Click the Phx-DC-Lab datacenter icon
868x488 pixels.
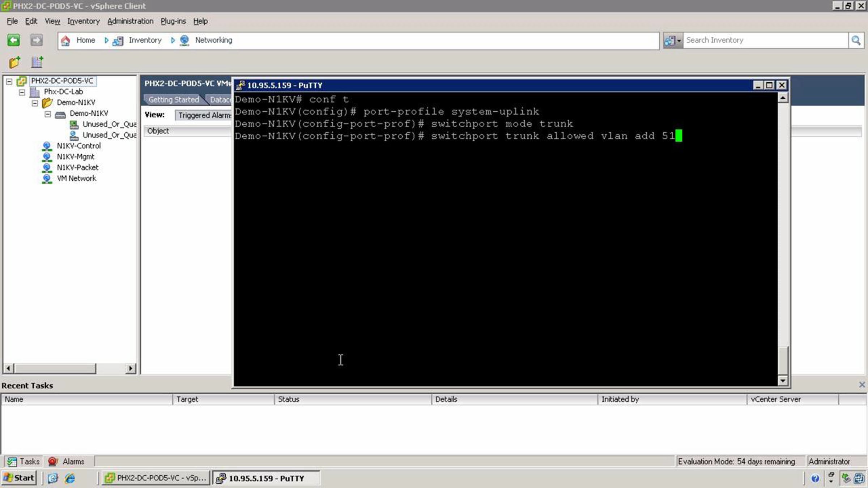coord(35,92)
